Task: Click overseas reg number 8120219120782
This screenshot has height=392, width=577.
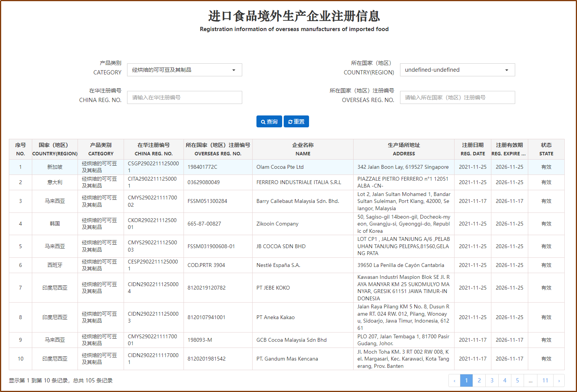Action: 207,288
